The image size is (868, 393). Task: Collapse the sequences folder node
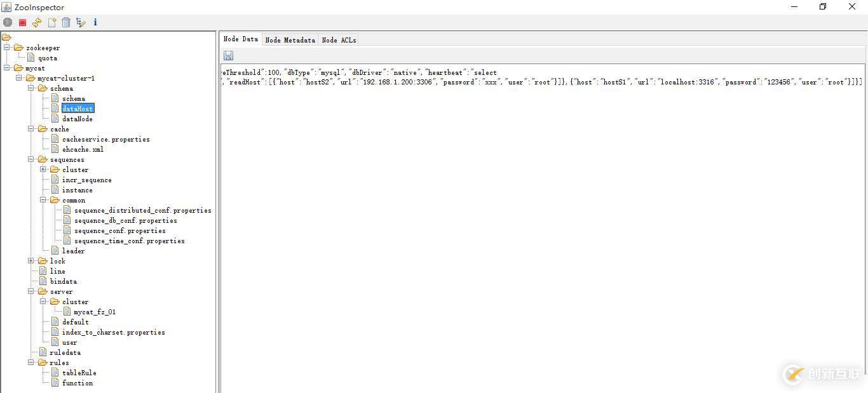(x=31, y=159)
